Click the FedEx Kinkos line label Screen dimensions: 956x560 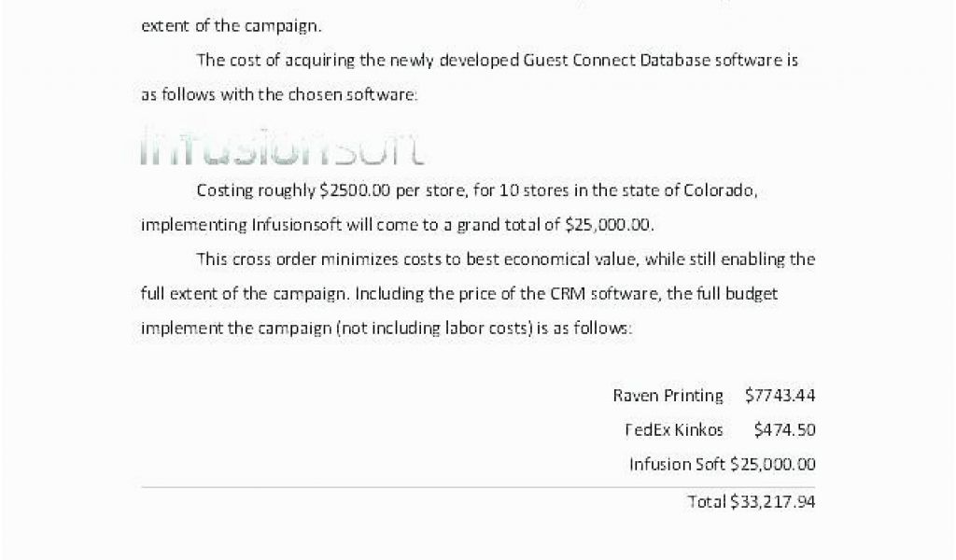(674, 430)
